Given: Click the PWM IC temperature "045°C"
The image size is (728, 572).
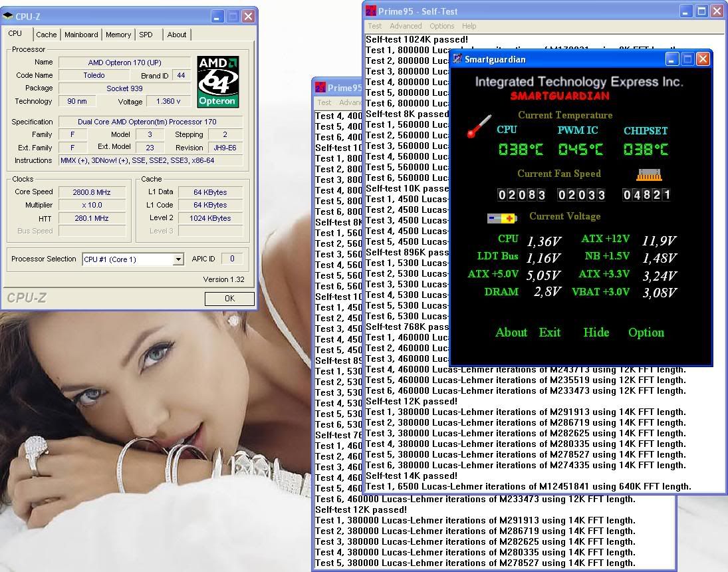Looking at the screenshot, I should click(580, 149).
